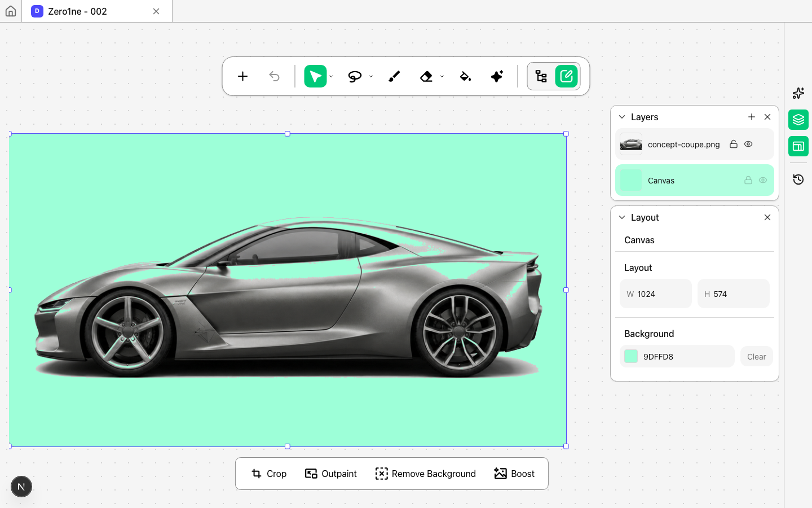Viewport: 812px width, 508px height.
Task: Toggle lock on concept-coupe.png layer
Action: tap(734, 144)
